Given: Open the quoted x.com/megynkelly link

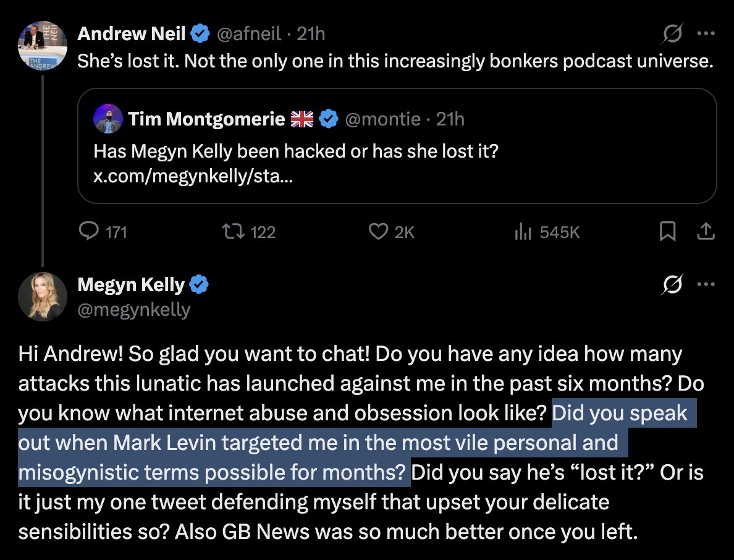Looking at the screenshot, I should point(193,177).
